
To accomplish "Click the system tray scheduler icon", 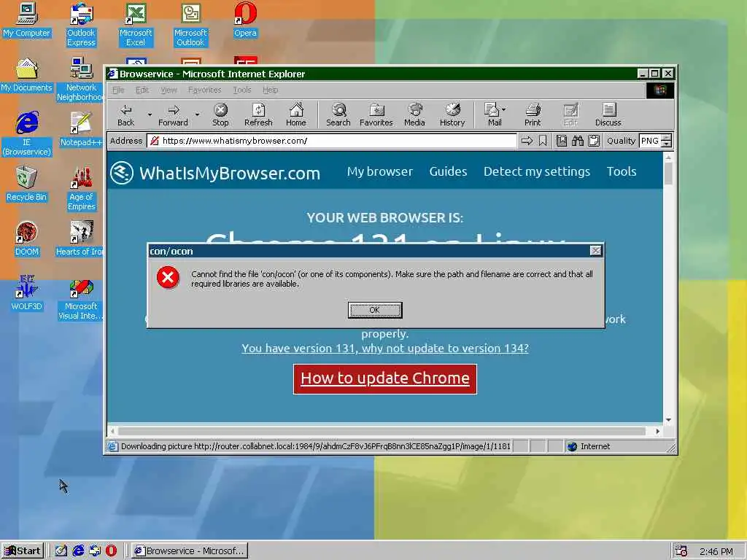I will [681, 551].
